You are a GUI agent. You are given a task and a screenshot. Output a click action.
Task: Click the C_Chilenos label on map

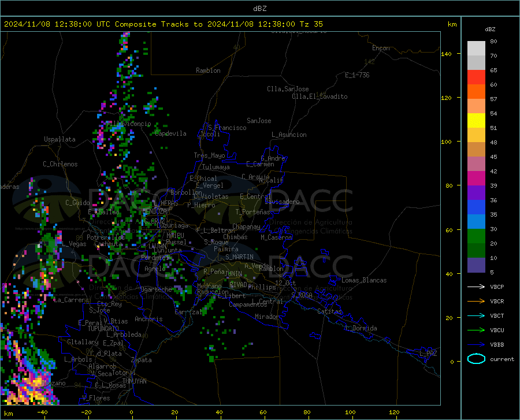coord(60,164)
